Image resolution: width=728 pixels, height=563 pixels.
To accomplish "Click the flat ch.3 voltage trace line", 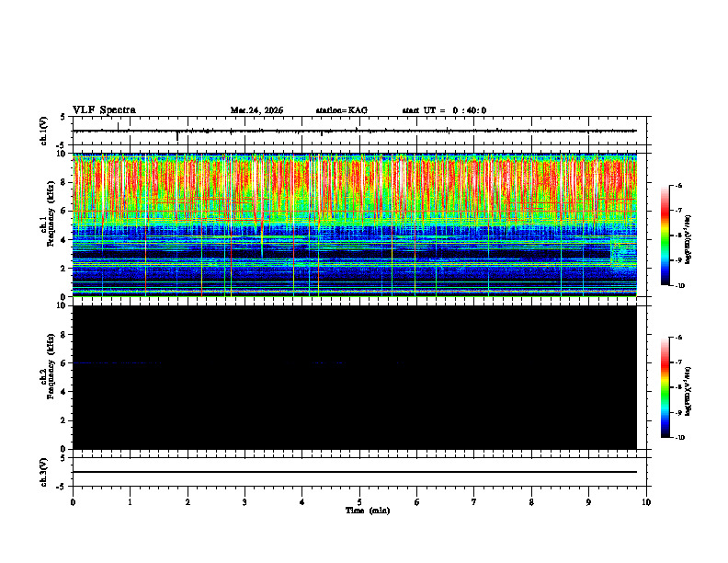I will pos(355,472).
